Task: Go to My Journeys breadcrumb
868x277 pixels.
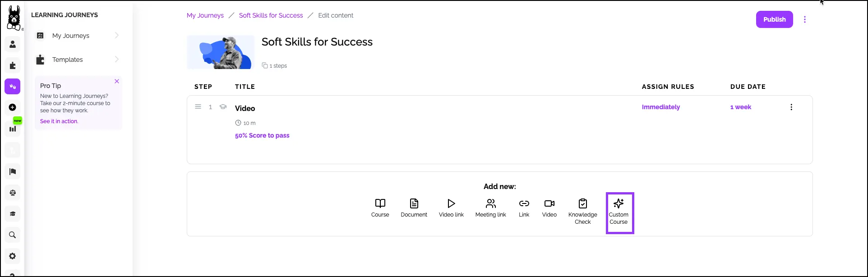Action: tap(205, 15)
